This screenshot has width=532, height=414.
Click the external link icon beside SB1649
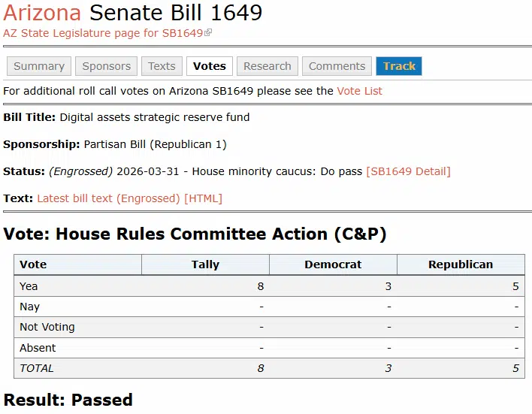tap(209, 33)
